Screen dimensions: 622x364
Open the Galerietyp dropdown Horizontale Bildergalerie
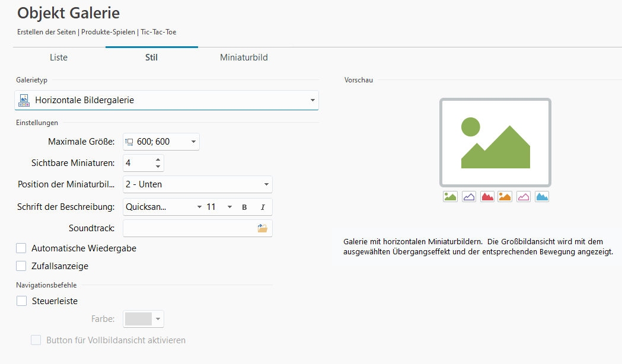coord(167,100)
